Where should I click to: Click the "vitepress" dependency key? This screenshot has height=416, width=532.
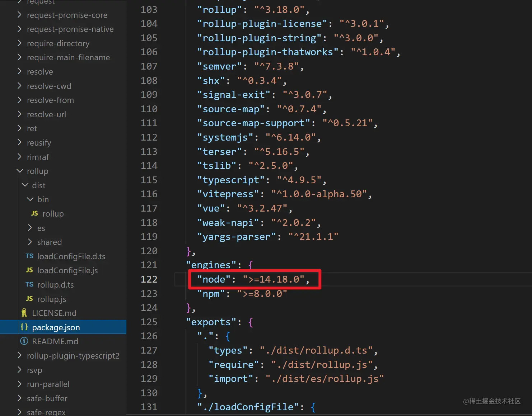point(228,194)
